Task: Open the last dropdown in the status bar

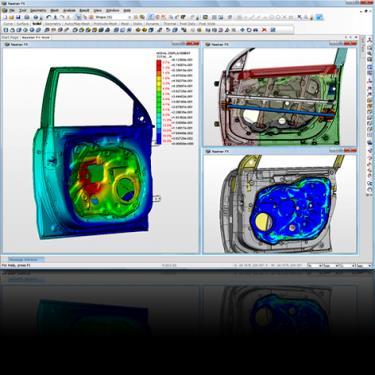Action: coord(363,266)
